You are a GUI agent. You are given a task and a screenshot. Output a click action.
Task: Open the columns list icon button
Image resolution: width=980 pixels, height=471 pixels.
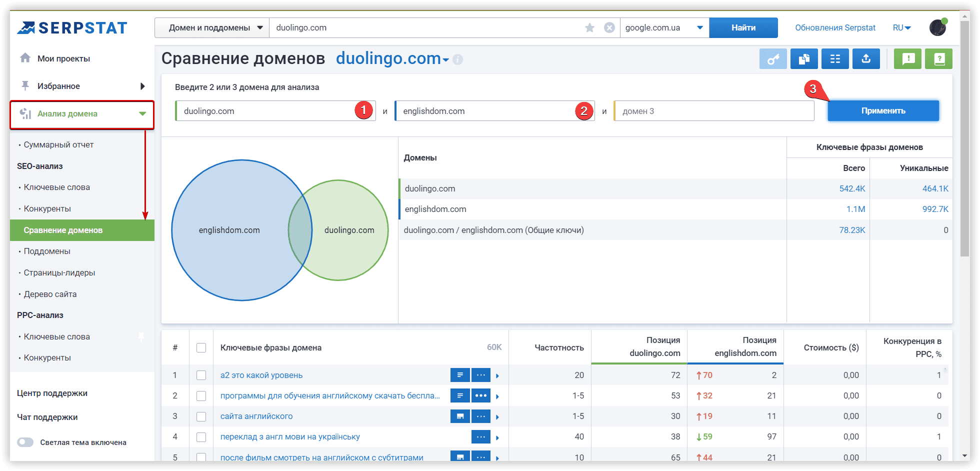(835, 59)
